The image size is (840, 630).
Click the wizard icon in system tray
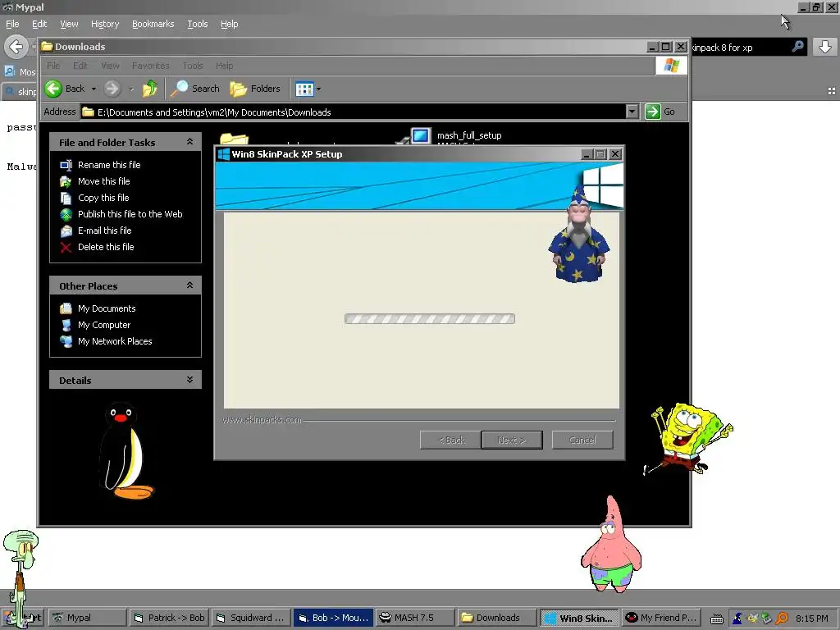[737, 619]
